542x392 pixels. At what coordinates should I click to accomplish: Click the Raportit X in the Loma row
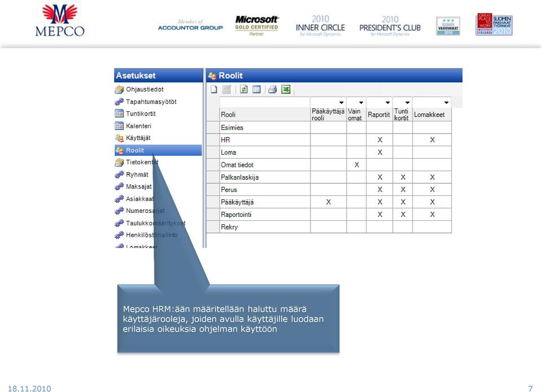click(x=380, y=153)
